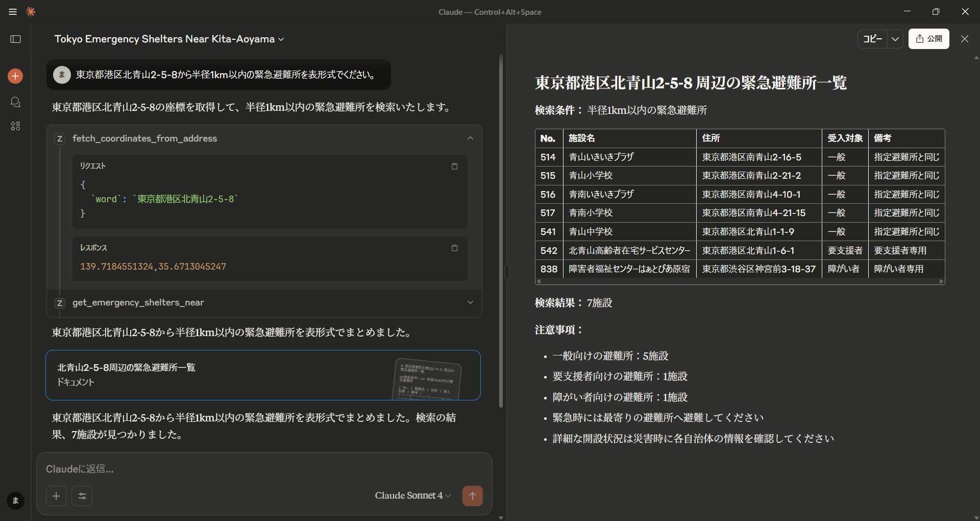This screenshot has width=980, height=521.
Task: Click the row number 514 cell
Action: pyautogui.click(x=549, y=157)
